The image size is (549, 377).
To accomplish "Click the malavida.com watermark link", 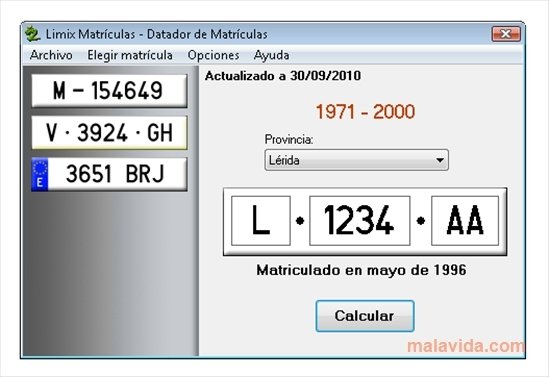I will pos(466,346).
